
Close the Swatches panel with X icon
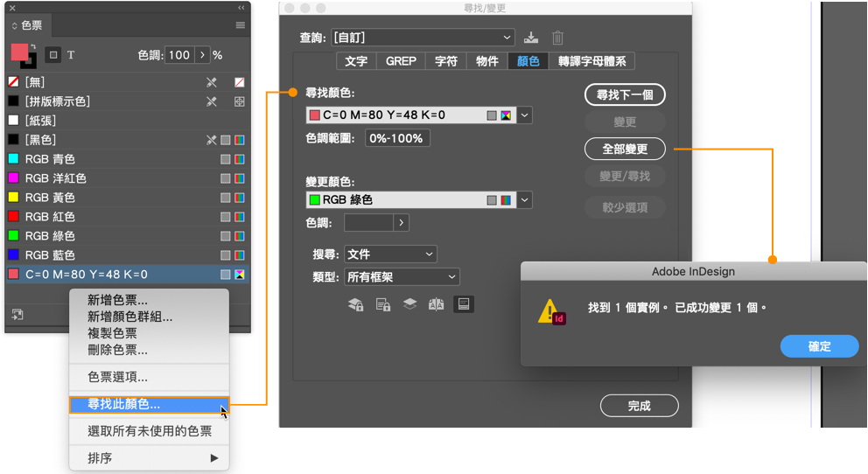click(x=12, y=8)
